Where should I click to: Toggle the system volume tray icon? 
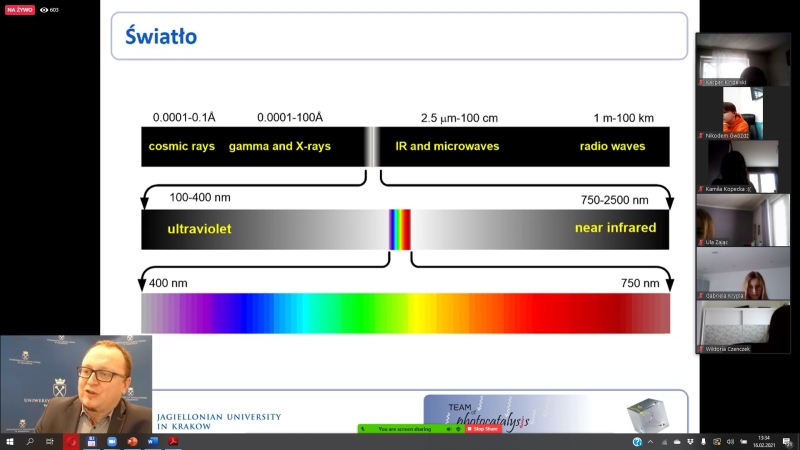[730, 442]
